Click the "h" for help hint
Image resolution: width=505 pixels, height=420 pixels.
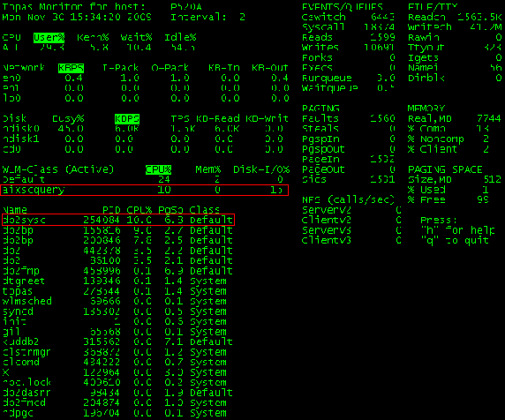pos(457,230)
